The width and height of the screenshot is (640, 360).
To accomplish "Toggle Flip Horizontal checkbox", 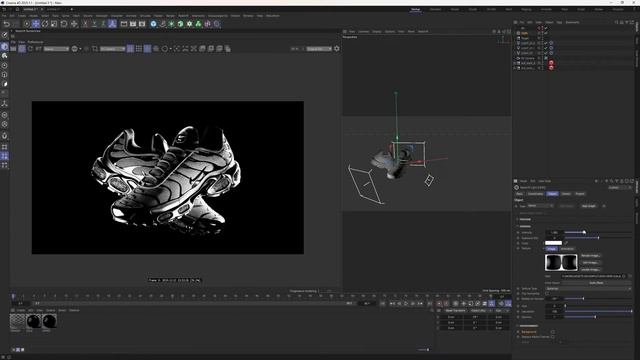I will coord(547,293).
